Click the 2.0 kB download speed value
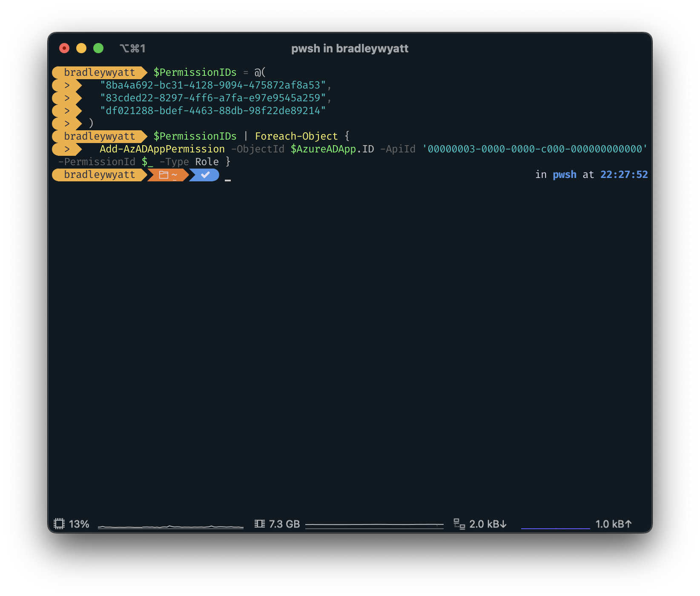The width and height of the screenshot is (700, 596). (488, 524)
